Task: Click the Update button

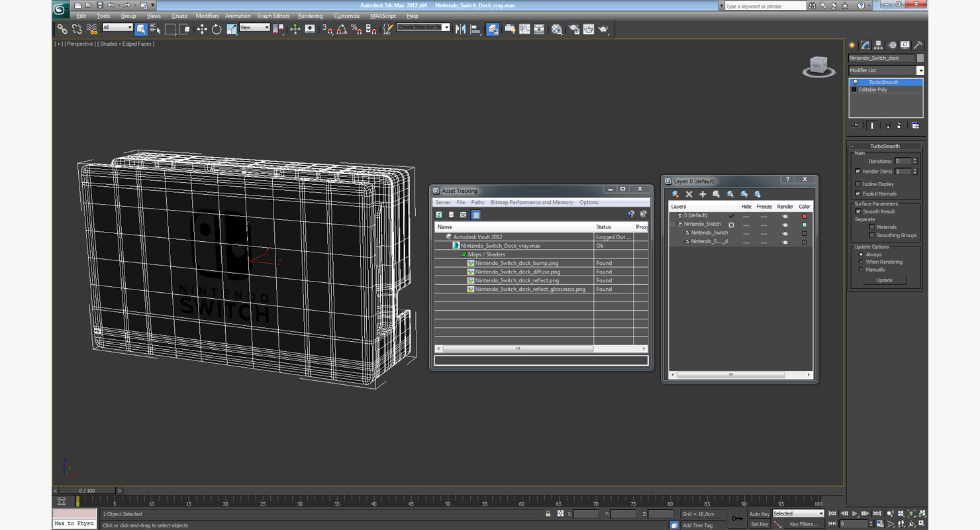Action: (885, 280)
